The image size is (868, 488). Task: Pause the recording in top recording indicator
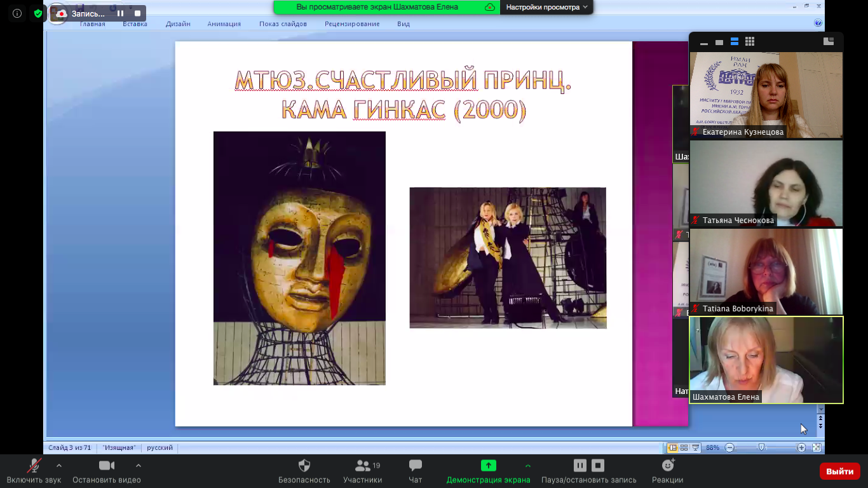[120, 13]
